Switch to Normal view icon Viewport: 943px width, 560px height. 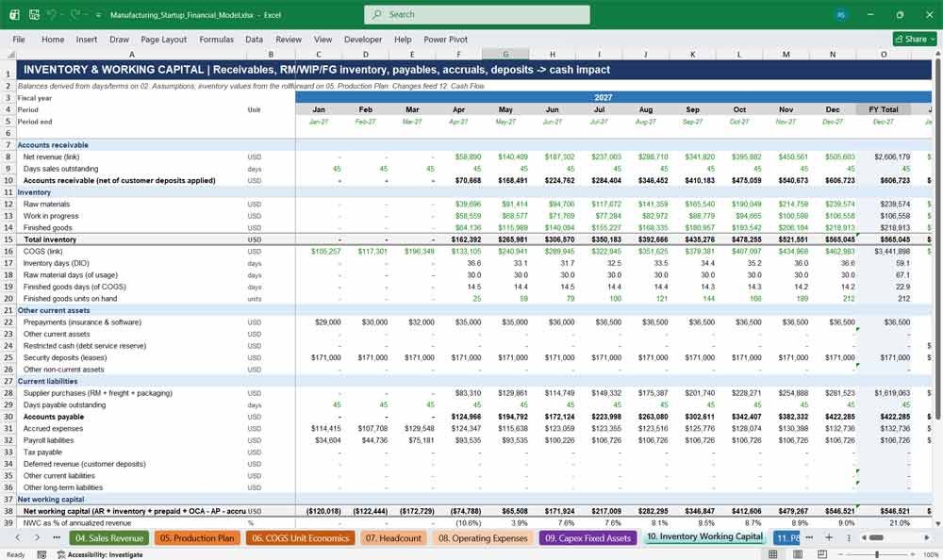tap(773, 554)
